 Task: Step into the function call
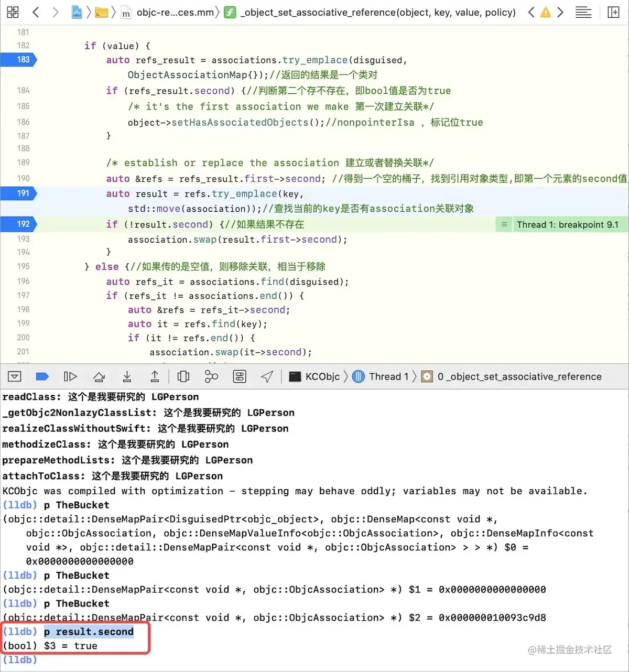127,376
